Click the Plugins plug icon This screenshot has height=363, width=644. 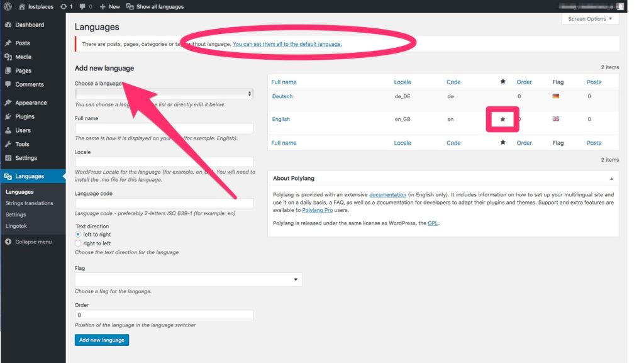[x=8, y=116]
